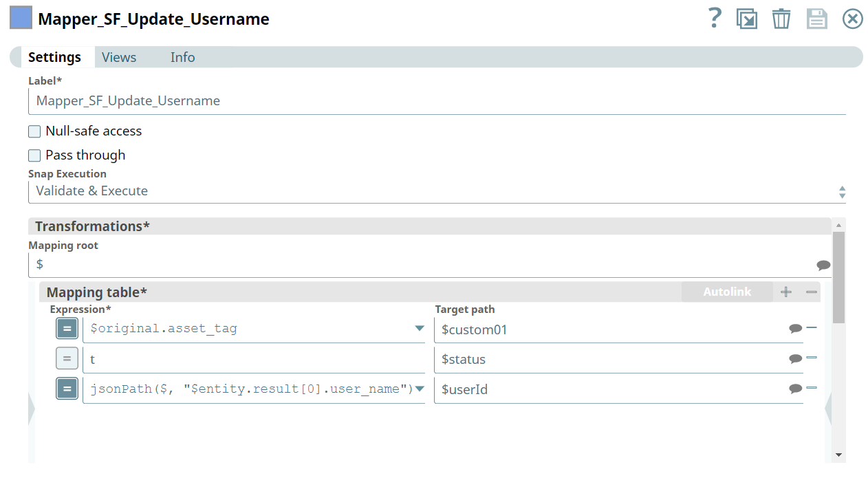Click the Mapping table header label

[97, 292]
